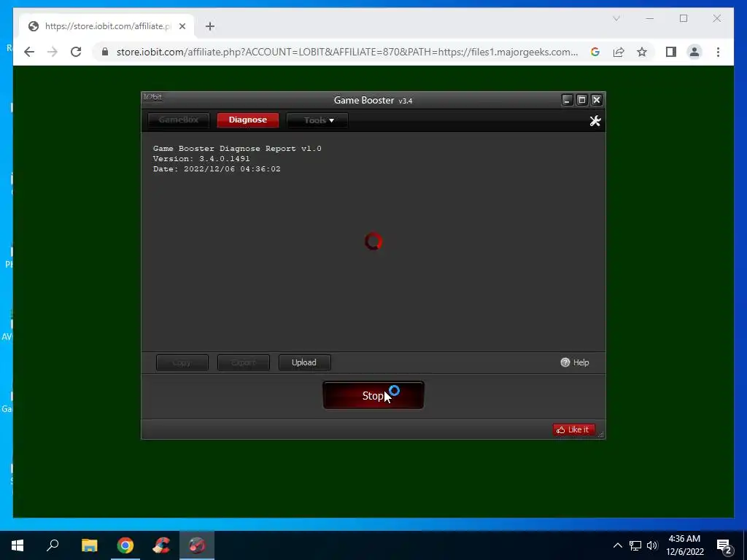The image size is (747, 560).
Task: Expand the Tools dropdown menu
Action: (x=317, y=120)
